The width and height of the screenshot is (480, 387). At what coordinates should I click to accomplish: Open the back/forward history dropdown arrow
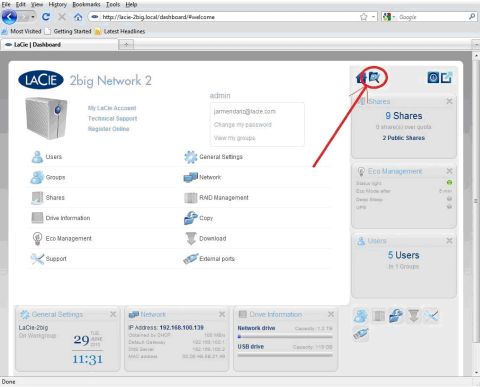33,17
